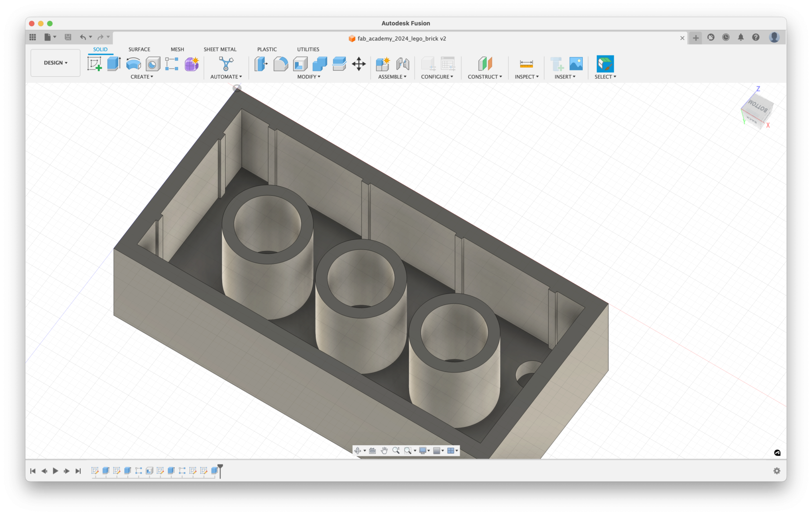The image size is (812, 515).
Task: Choose the Fillet tool
Action: pos(281,64)
